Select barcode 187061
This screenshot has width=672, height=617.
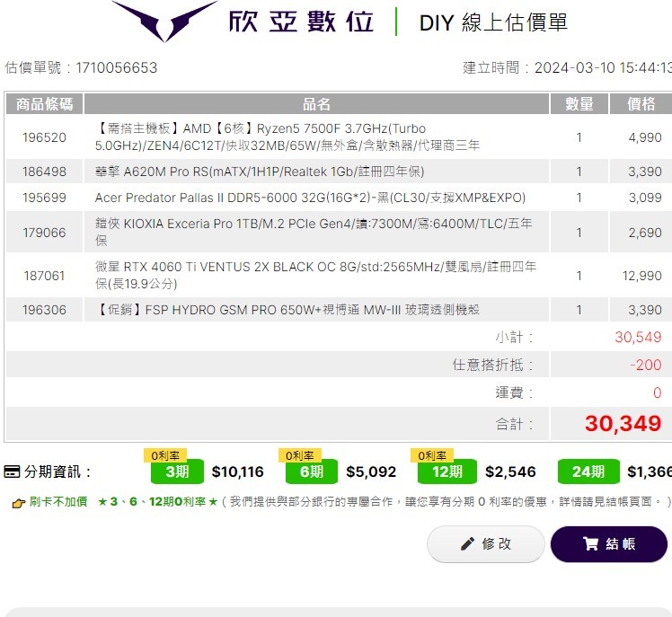[x=44, y=276]
